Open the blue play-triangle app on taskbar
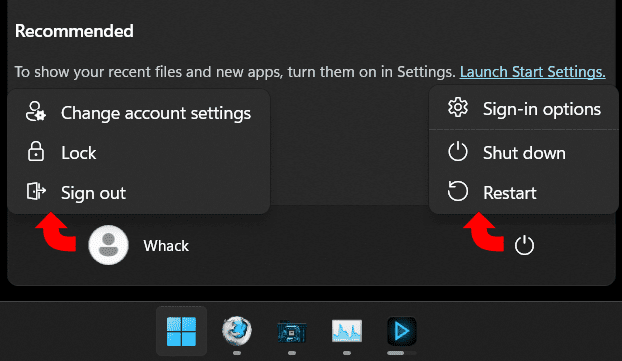 point(401,331)
